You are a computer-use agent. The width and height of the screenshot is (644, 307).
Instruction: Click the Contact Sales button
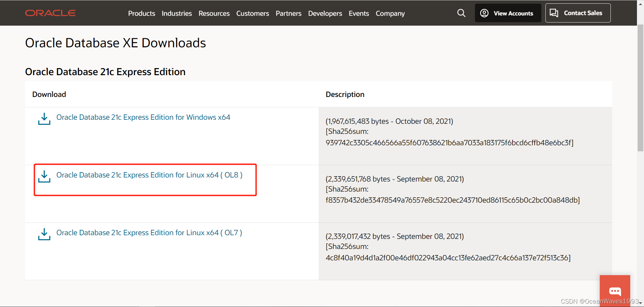tap(578, 13)
